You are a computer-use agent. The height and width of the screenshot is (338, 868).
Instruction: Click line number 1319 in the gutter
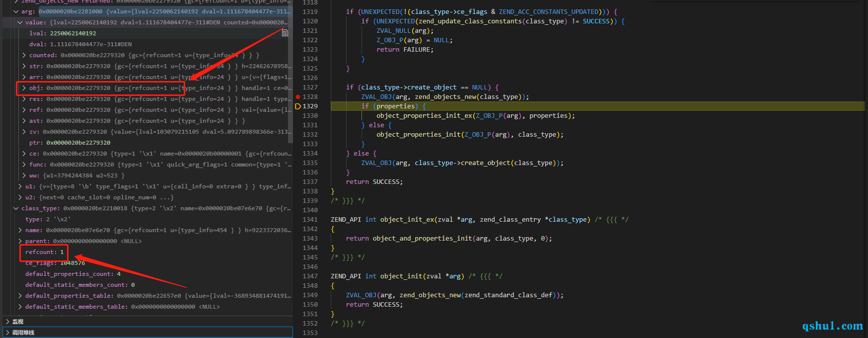tap(310, 11)
